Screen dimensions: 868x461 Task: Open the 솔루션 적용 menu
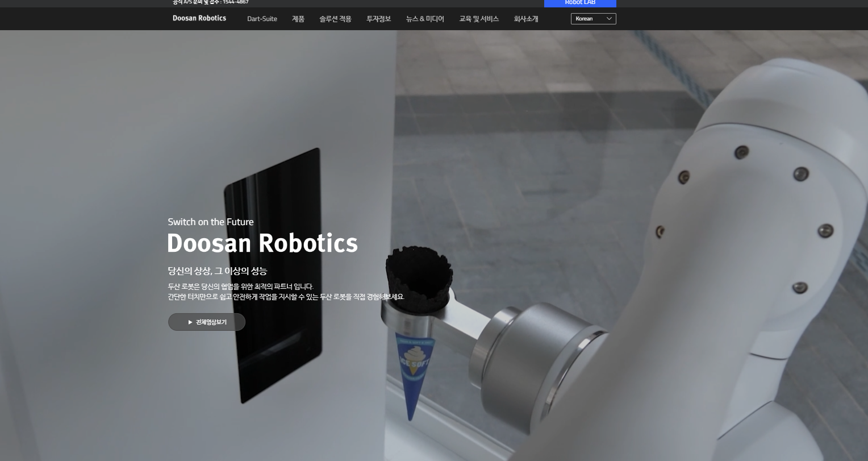point(335,19)
